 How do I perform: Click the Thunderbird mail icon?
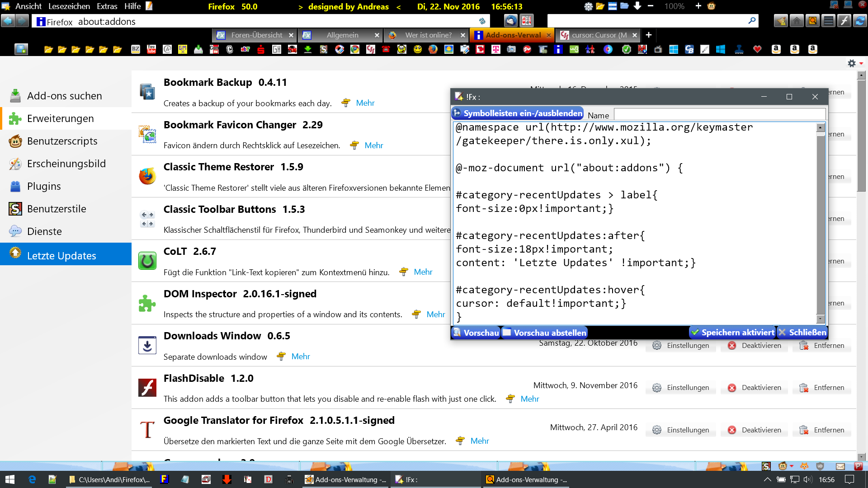coord(511,21)
